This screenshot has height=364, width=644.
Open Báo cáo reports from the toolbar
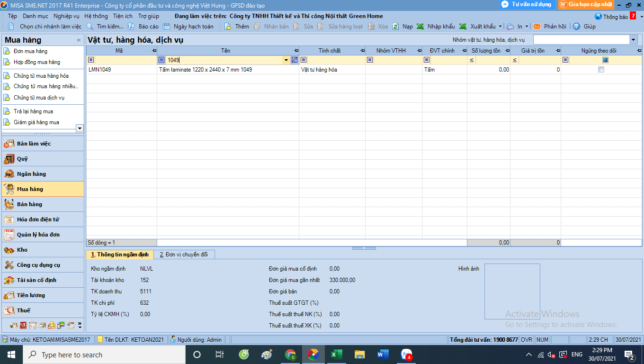tap(143, 27)
